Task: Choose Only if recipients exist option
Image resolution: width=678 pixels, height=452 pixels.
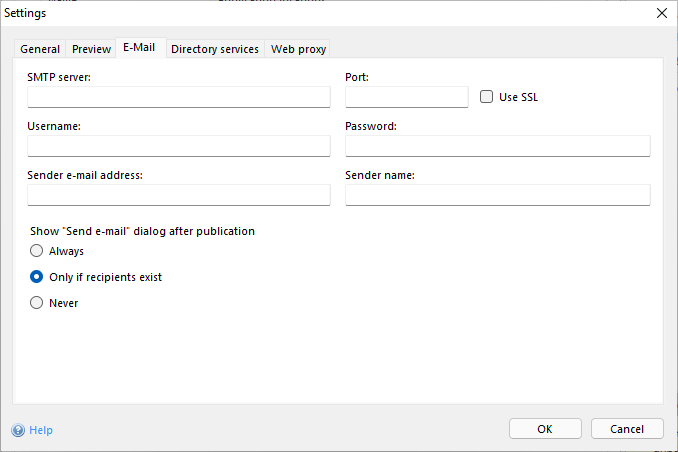Action: click(x=37, y=277)
